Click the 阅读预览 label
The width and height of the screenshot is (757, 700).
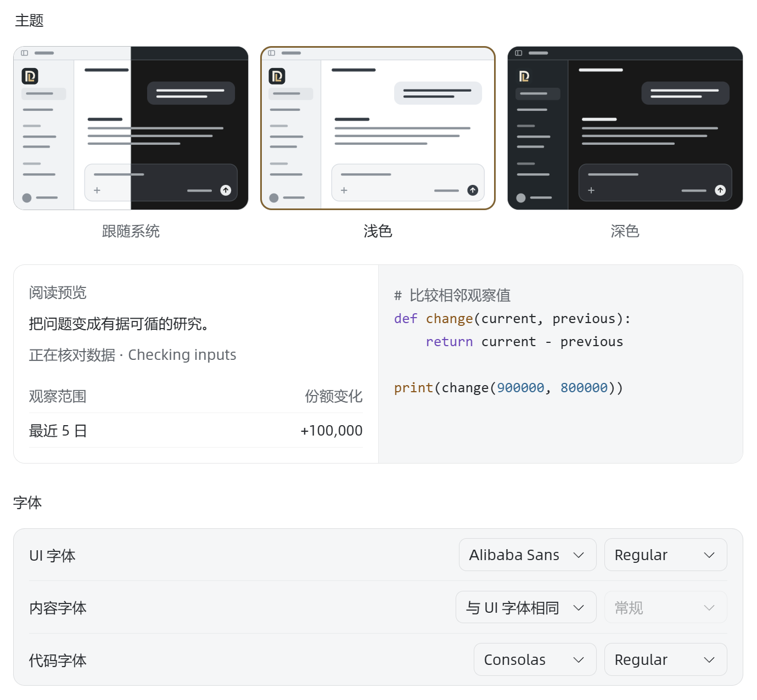click(58, 292)
